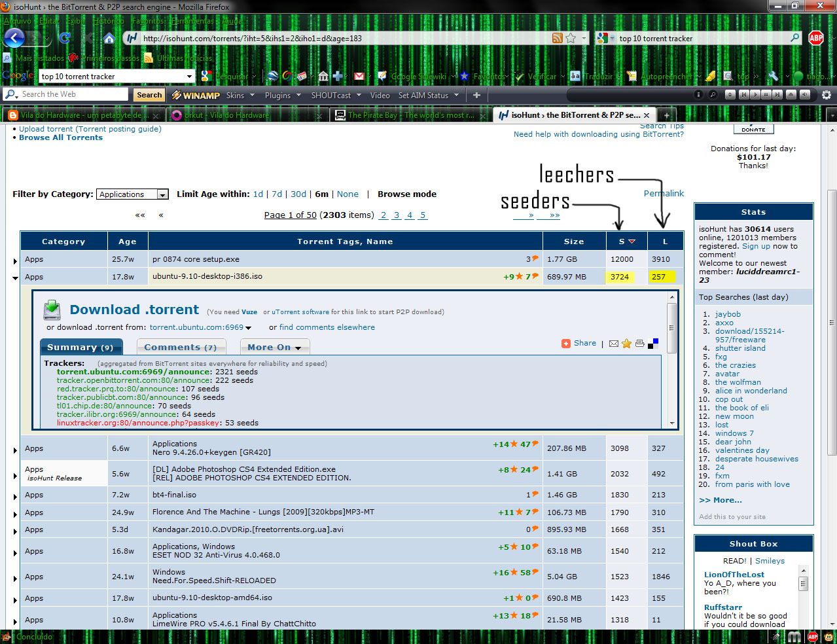Click the Winamp toolbar play button
The width and height of the screenshot is (837, 644).
click(755, 95)
